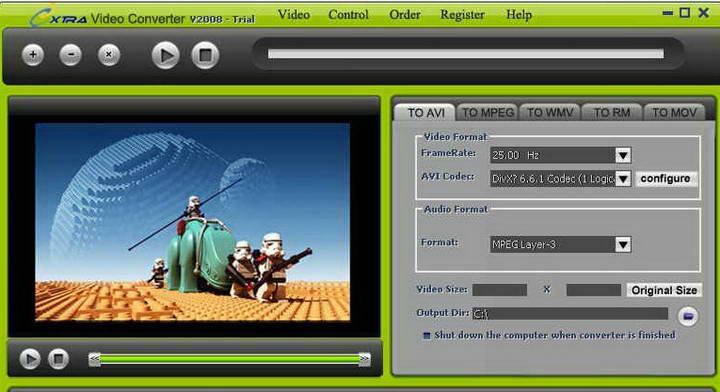Switch to the TO MOV tab
This screenshot has height=392, width=720.
click(x=675, y=112)
